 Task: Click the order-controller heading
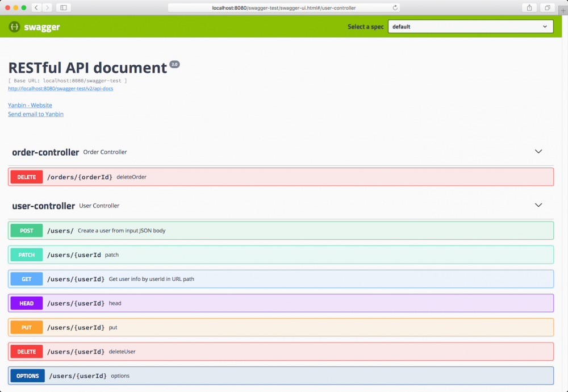[45, 152]
